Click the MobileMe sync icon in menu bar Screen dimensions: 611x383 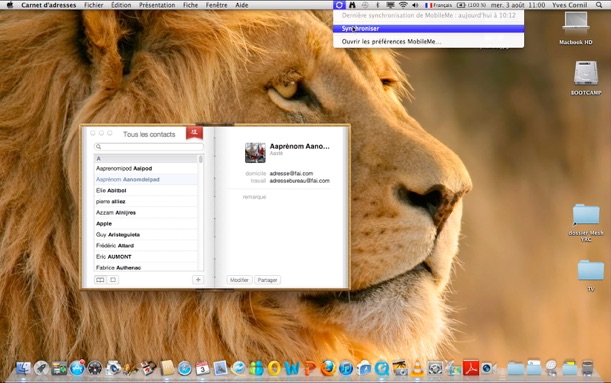click(x=339, y=5)
